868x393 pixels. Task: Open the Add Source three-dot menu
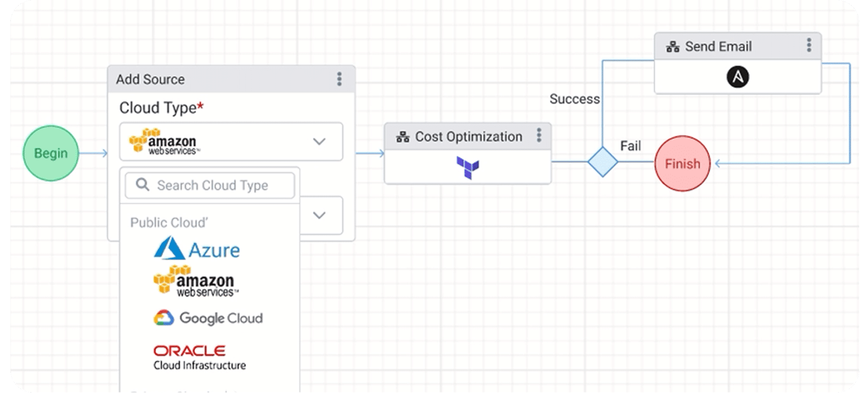(339, 79)
